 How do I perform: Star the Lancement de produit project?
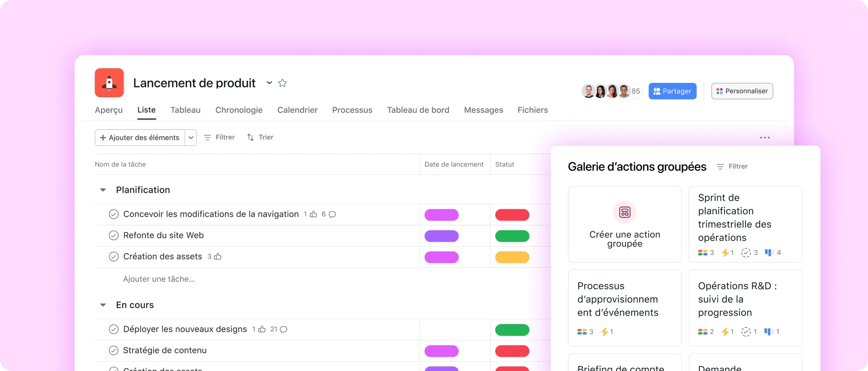282,83
